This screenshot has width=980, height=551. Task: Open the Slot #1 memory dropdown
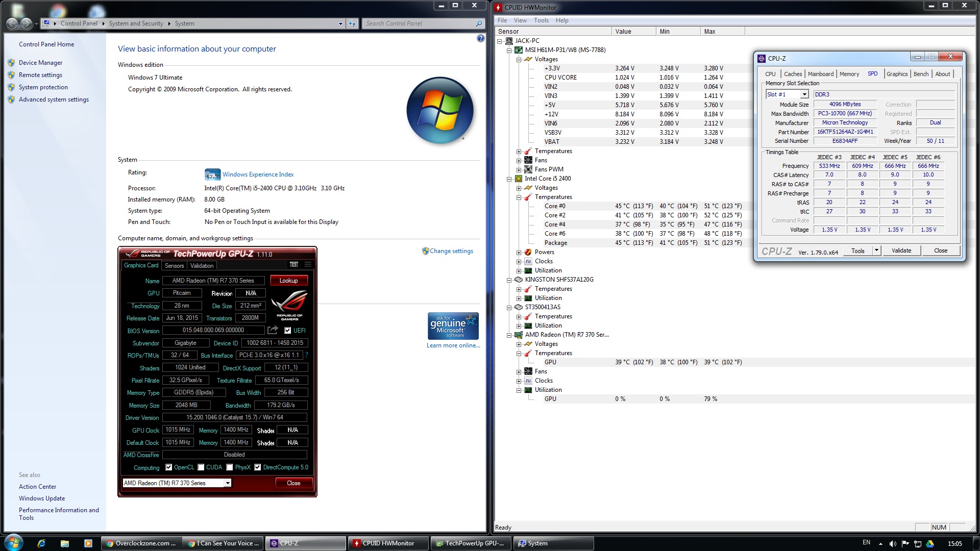[x=804, y=94]
